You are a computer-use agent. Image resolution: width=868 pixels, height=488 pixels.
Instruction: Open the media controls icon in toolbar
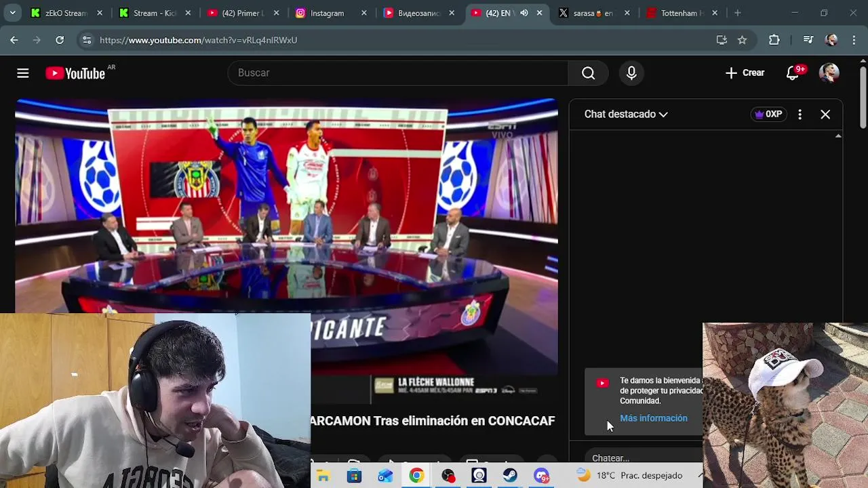pos(808,40)
